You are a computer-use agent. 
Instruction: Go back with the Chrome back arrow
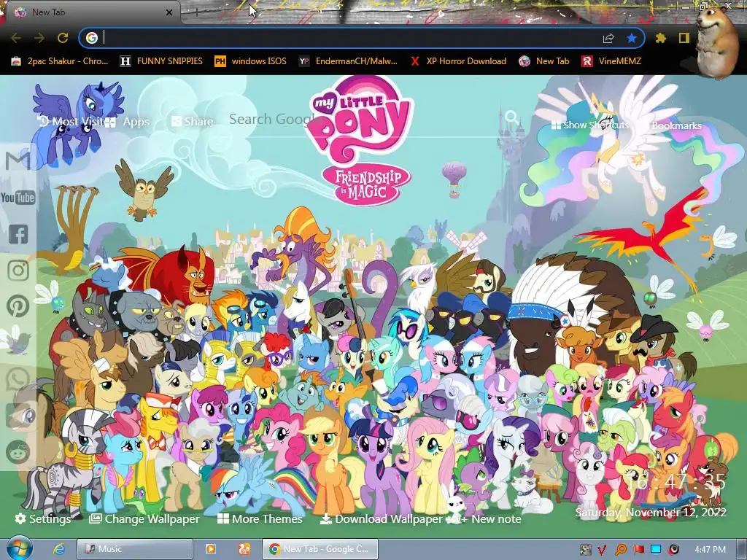(16, 38)
